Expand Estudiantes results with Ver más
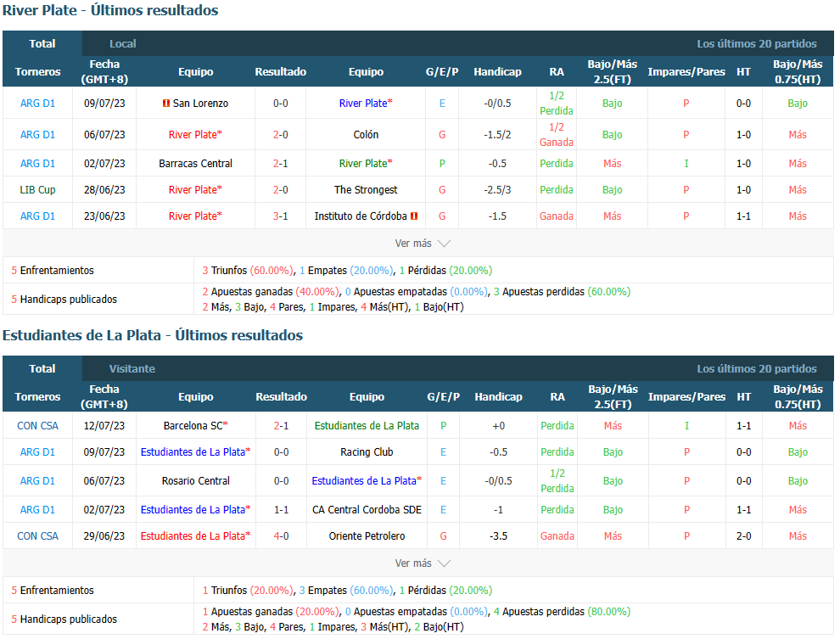Image resolution: width=840 pixels, height=639 pixels. tap(423, 563)
